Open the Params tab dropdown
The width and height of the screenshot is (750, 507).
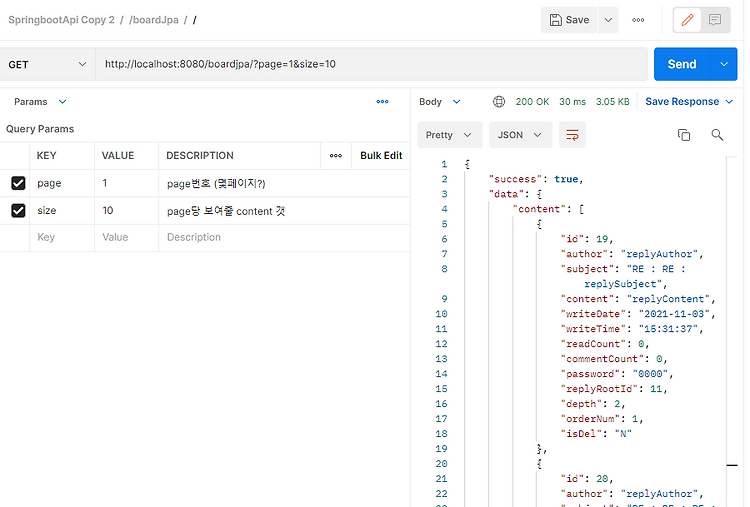[x=40, y=102]
